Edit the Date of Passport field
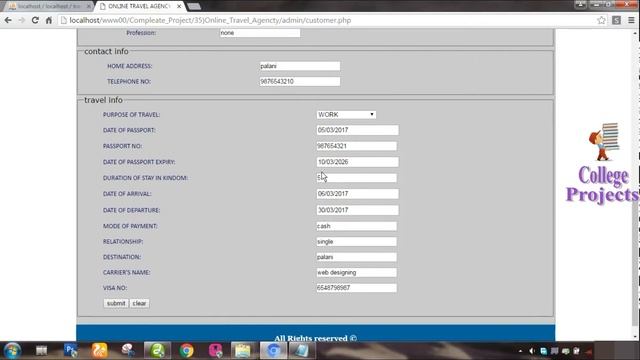This screenshot has width=640, height=360. tap(357, 130)
